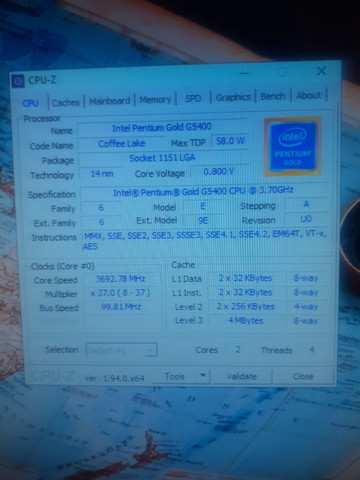Click the processor Name field
The height and width of the screenshot is (480, 360).
162,127
